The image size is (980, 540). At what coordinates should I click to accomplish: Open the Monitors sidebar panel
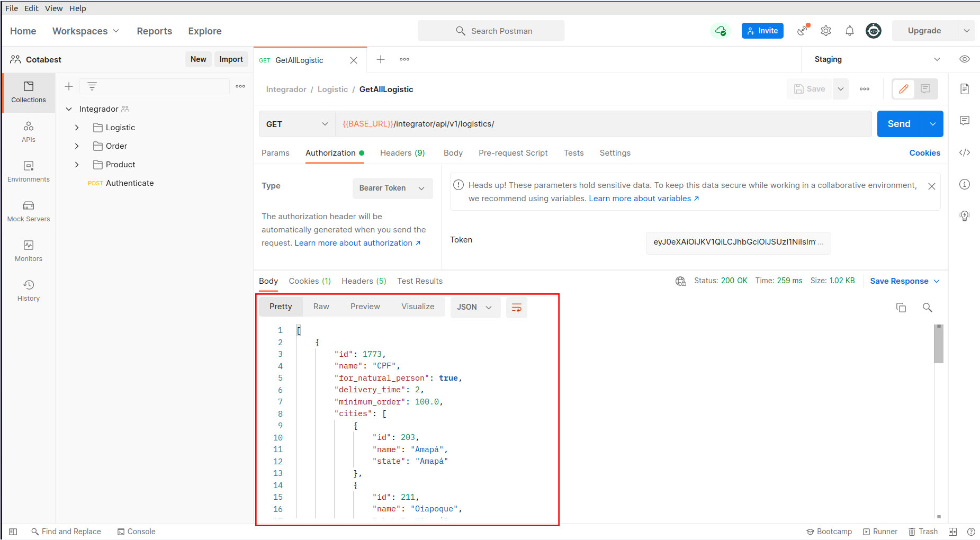pos(29,251)
